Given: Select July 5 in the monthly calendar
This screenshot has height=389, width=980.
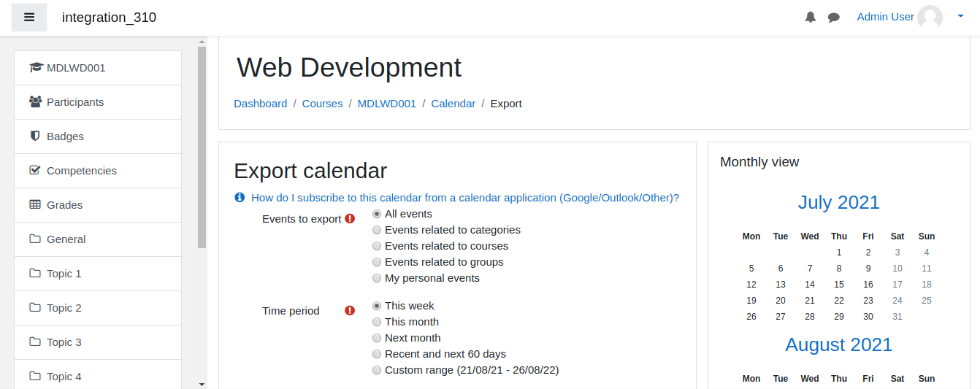Looking at the screenshot, I should click(751, 269).
